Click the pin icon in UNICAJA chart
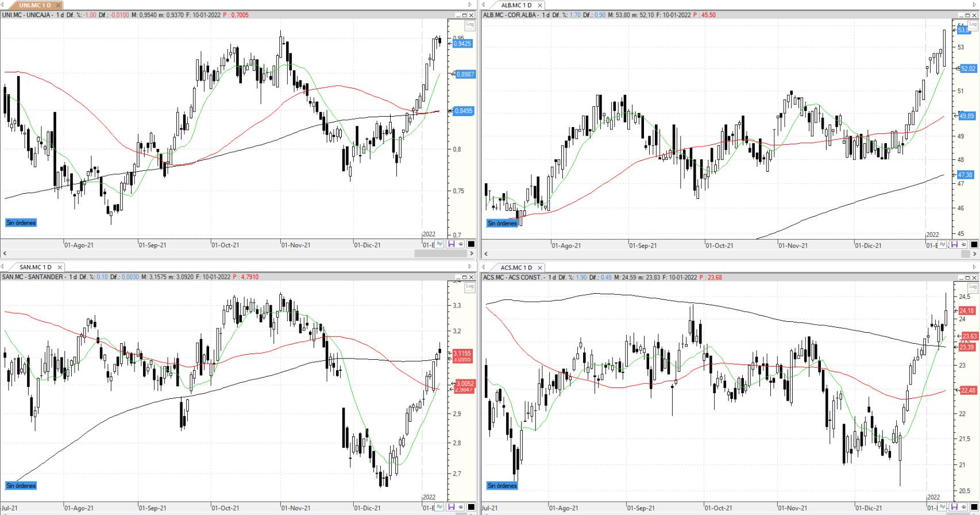The image size is (980, 515). point(461,244)
